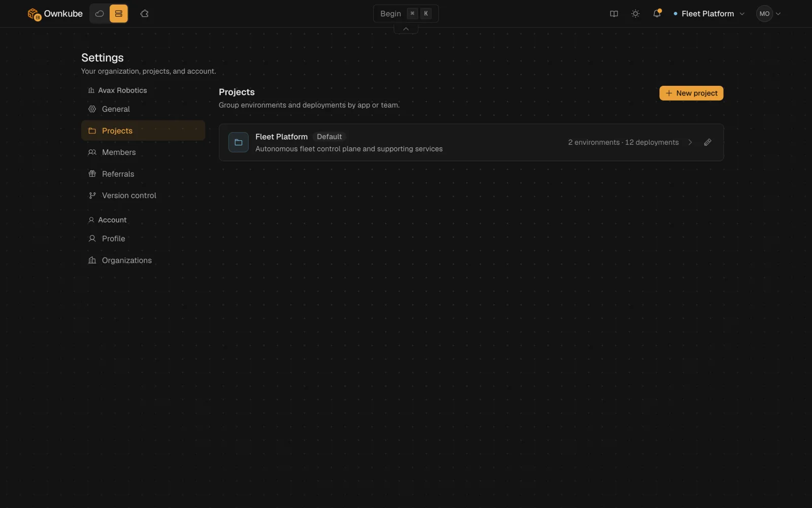This screenshot has width=812, height=508.
Task: Click the Version control branch icon
Action: pyautogui.click(x=92, y=196)
